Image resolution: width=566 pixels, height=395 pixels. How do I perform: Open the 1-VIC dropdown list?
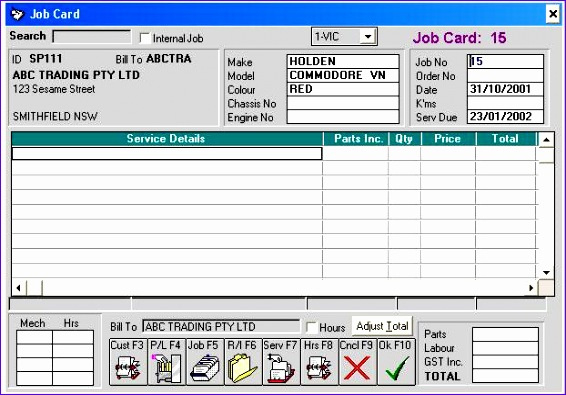point(368,36)
